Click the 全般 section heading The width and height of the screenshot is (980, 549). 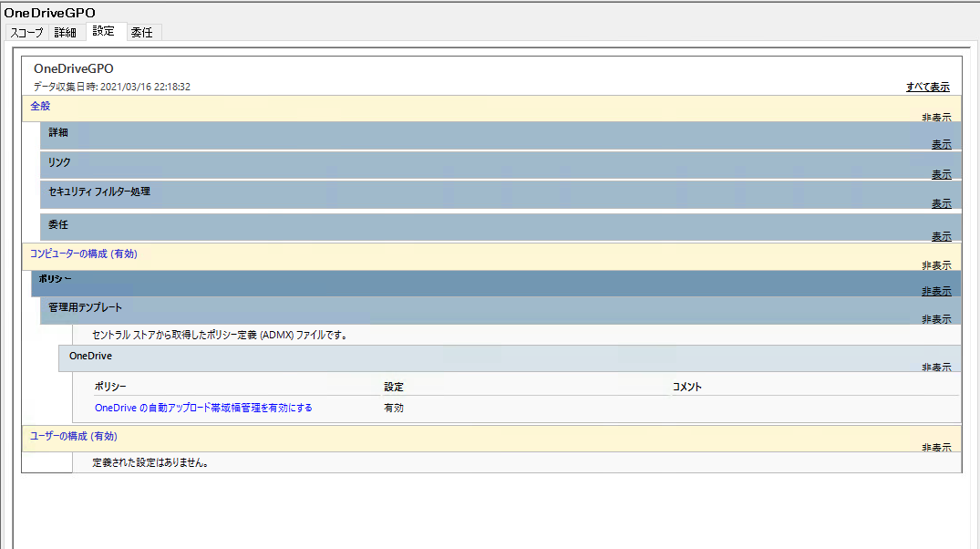40,107
